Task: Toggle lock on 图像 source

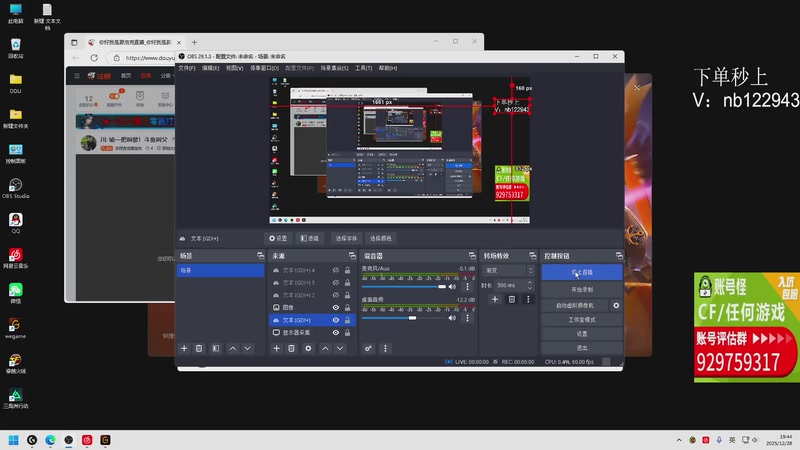Action: point(347,307)
